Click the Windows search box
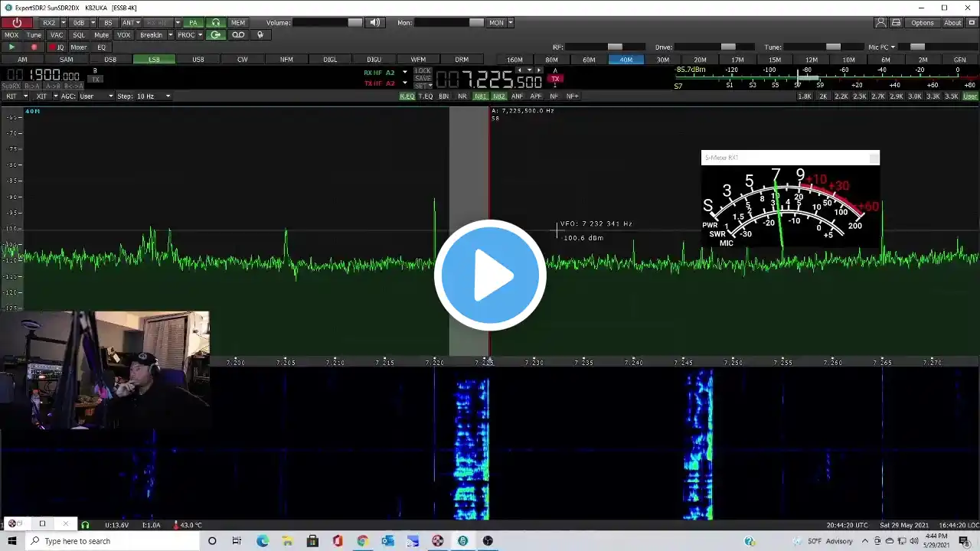 point(112,541)
